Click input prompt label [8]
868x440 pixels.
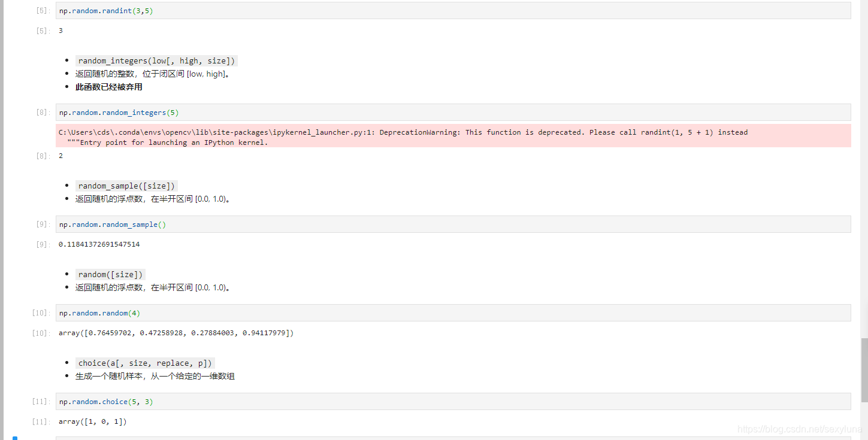click(43, 113)
